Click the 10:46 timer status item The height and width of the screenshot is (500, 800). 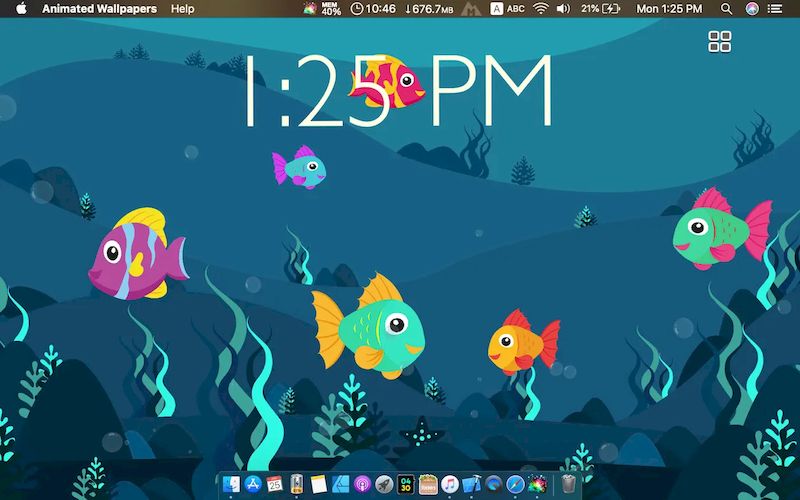click(x=374, y=8)
